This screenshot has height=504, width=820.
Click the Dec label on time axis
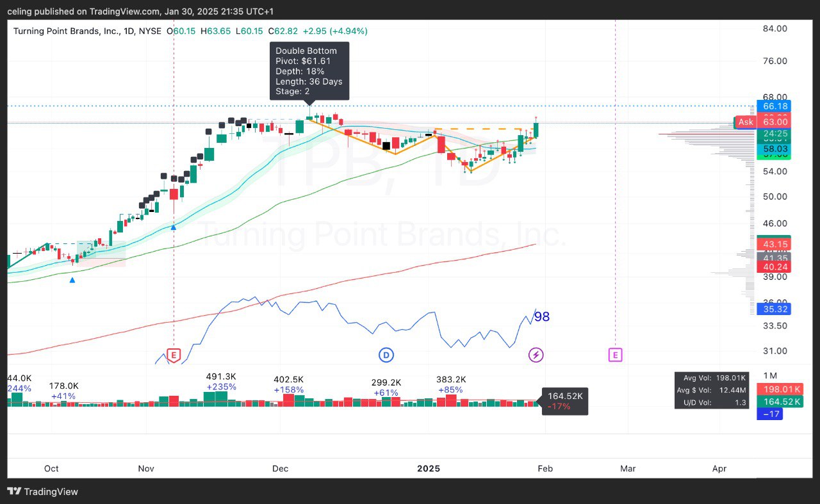click(x=280, y=468)
